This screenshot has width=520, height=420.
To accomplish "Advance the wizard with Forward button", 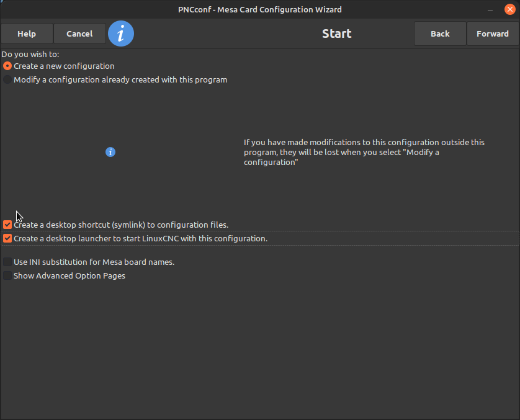I will coord(493,34).
